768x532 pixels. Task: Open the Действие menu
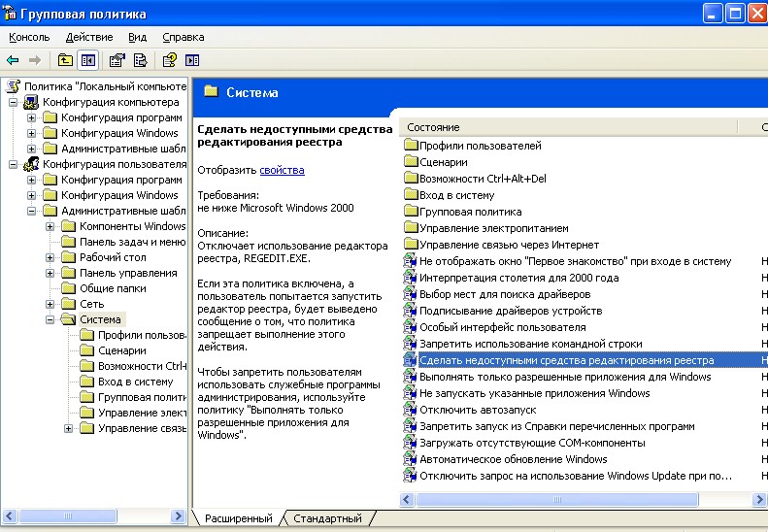pos(87,37)
